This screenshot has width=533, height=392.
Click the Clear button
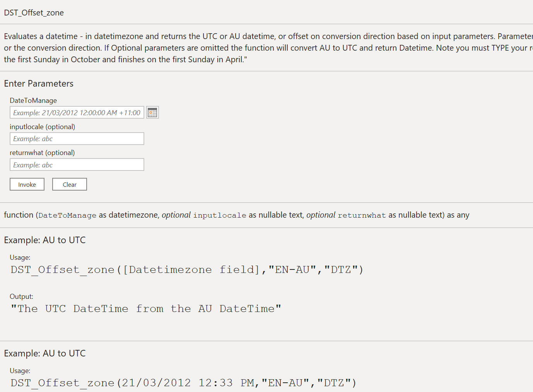[70, 184]
